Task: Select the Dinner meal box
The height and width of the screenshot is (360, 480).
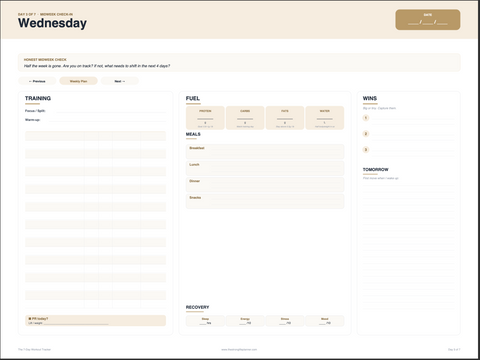Action: coord(265,185)
